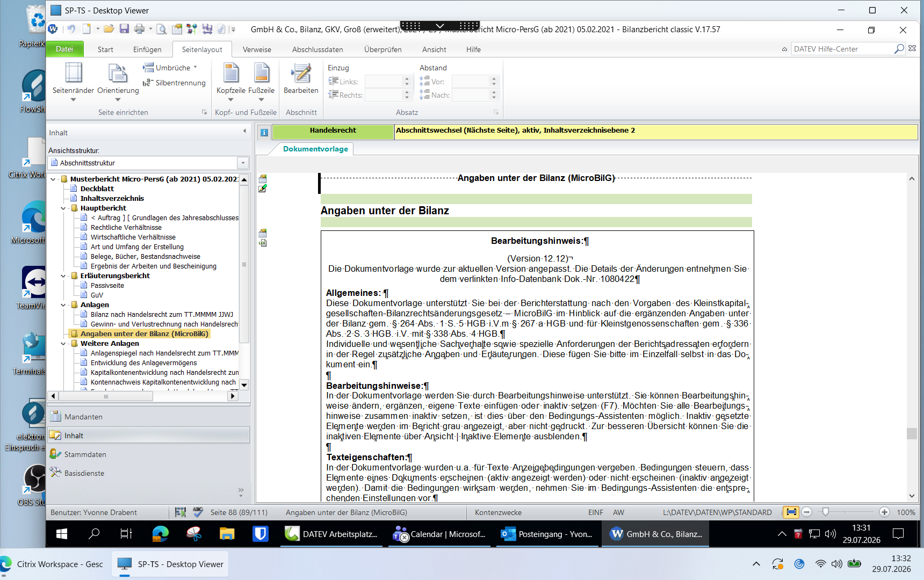
Task: Click the new document icon in quick access toolbar
Action: (86, 29)
